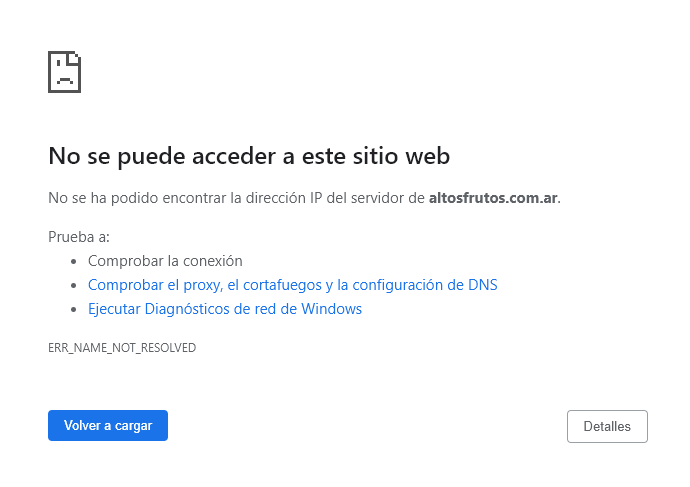
Task: Click the Prueba a: label
Action: 79,237
